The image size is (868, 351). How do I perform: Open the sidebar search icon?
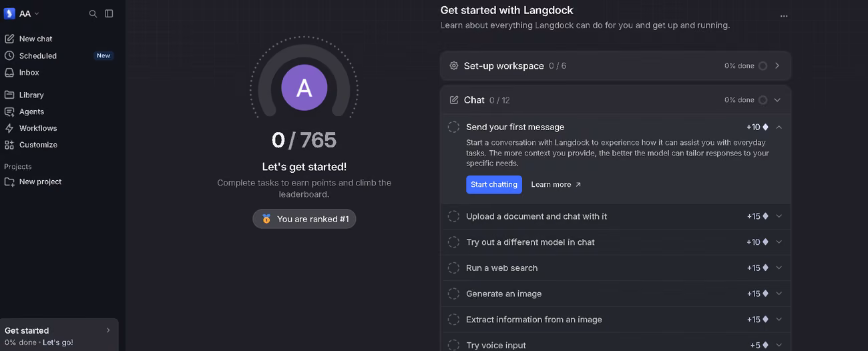[93, 13]
